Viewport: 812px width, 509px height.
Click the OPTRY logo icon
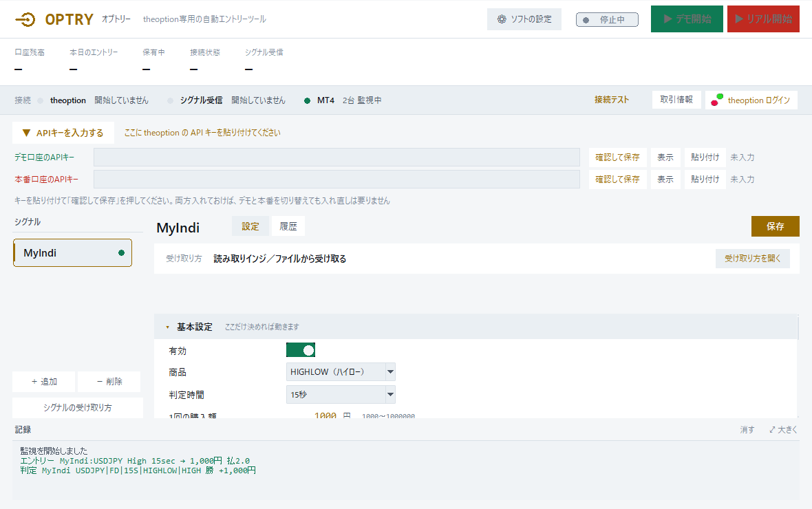coord(25,20)
